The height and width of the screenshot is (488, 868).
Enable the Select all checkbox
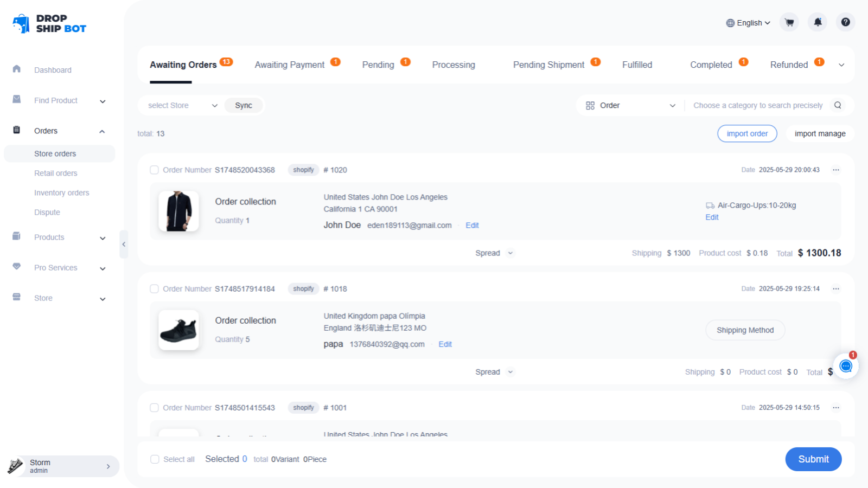(x=155, y=459)
